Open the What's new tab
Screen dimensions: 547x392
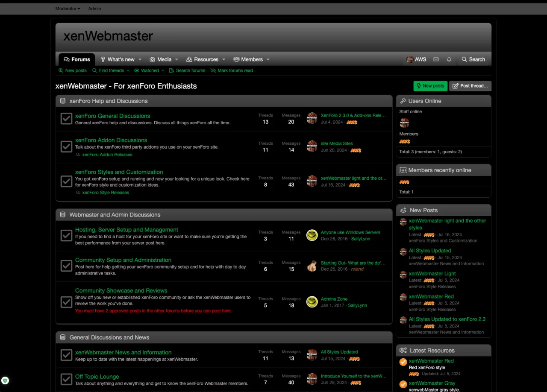[x=118, y=59]
